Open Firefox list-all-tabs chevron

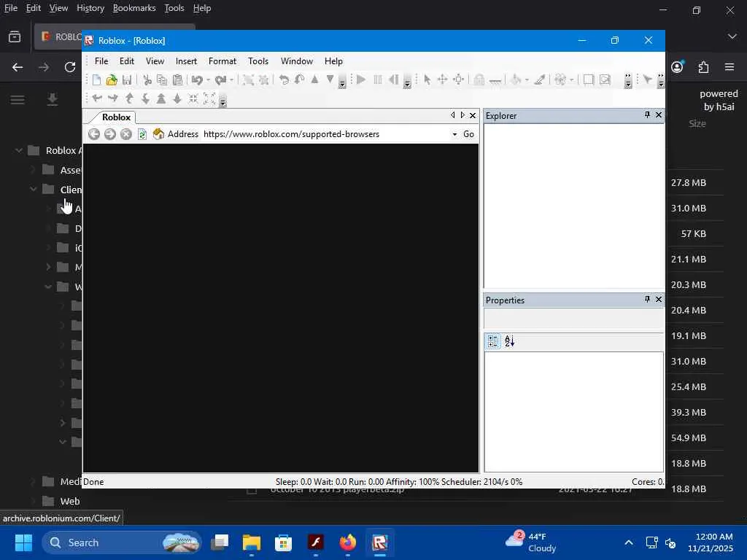[x=732, y=36]
